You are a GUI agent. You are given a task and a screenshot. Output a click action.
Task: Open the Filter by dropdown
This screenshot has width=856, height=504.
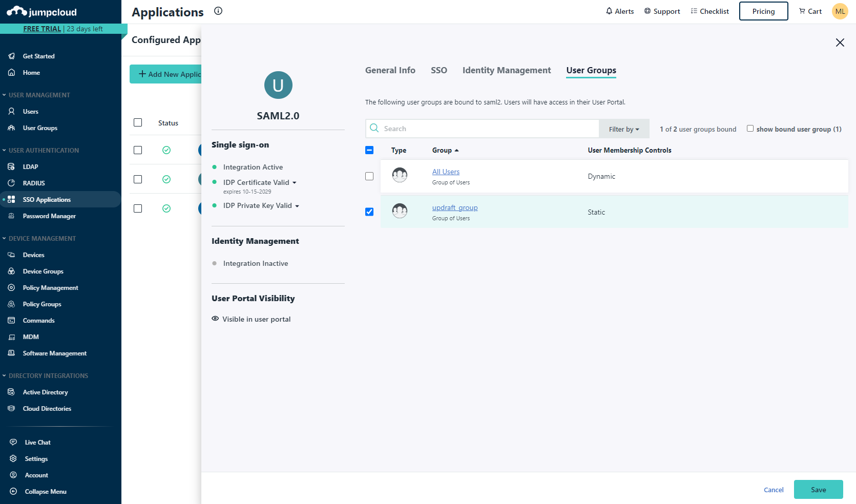pos(624,129)
